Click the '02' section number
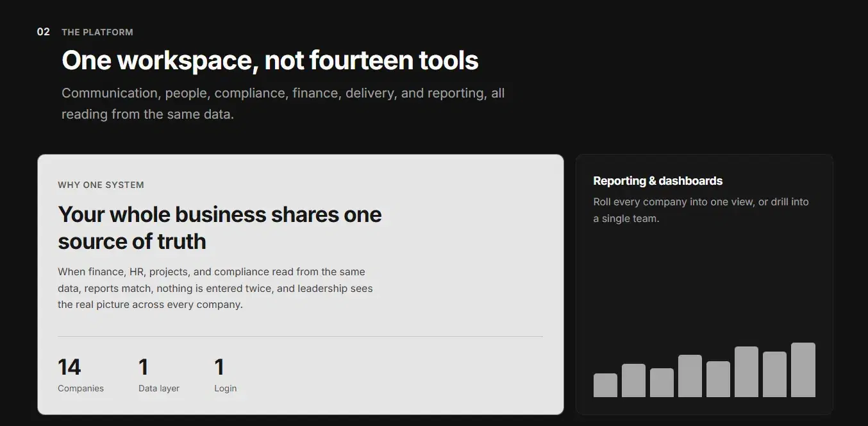 click(x=43, y=32)
